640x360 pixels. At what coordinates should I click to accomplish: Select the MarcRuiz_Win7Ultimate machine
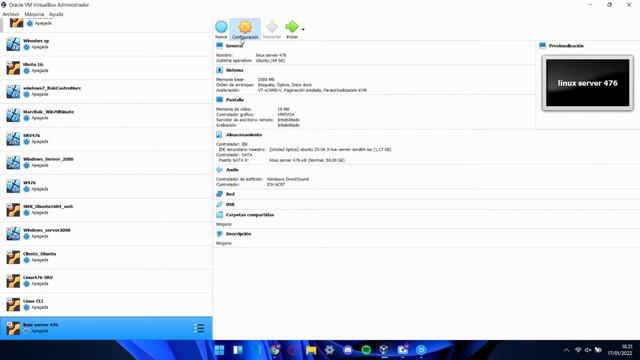tap(106, 115)
